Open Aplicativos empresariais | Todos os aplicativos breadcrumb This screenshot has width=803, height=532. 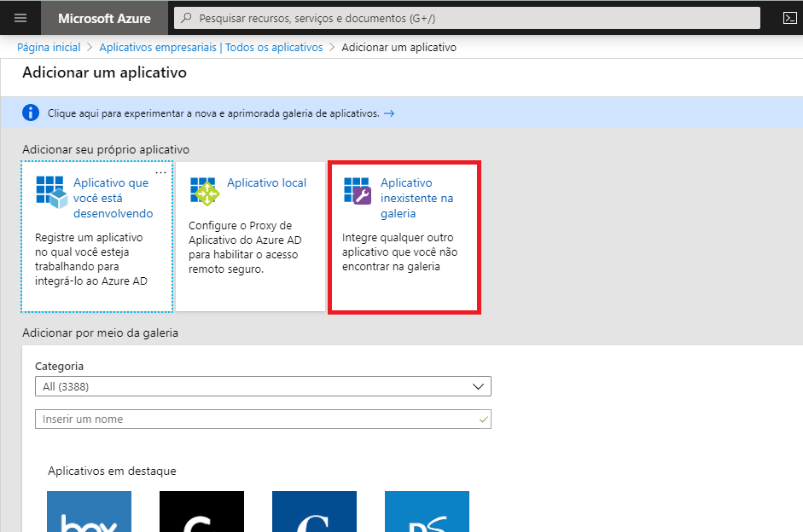[x=211, y=48]
